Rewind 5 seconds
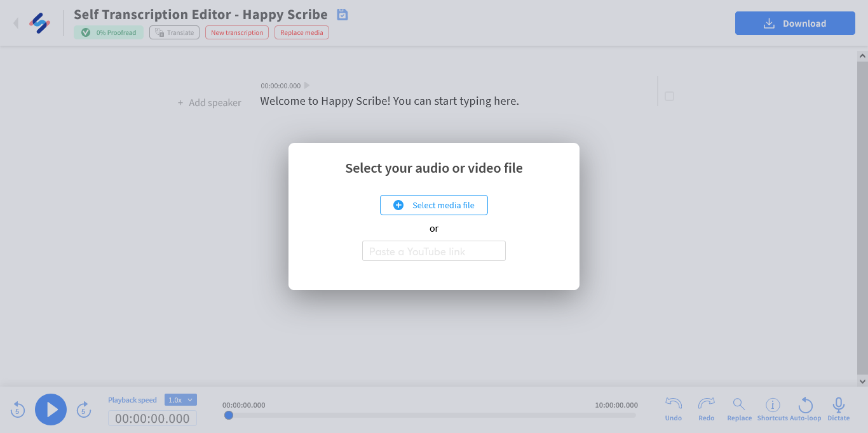The height and width of the screenshot is (433, 868). click(18, 410)
